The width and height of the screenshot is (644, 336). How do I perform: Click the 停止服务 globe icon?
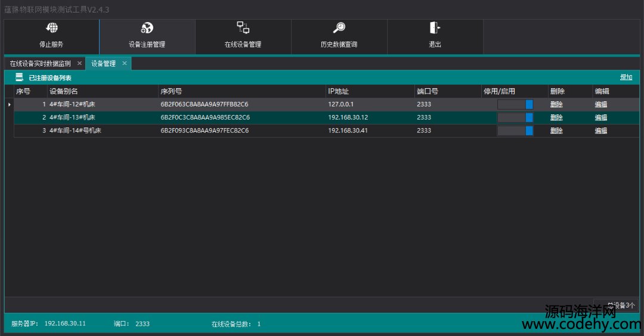(52, 28)
